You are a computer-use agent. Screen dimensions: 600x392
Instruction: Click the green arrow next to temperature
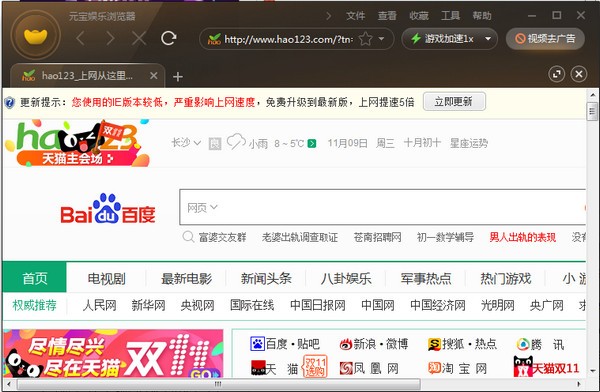[312, 144]
